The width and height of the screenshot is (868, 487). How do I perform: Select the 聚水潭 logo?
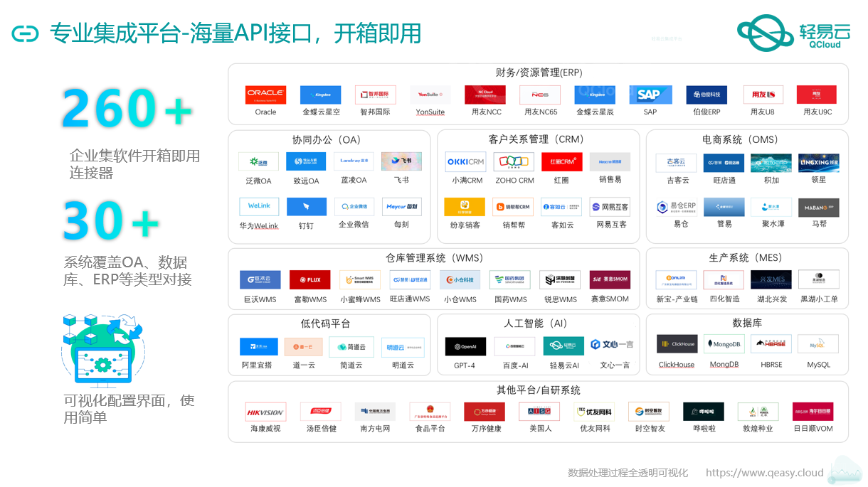(x=771, y=208)
